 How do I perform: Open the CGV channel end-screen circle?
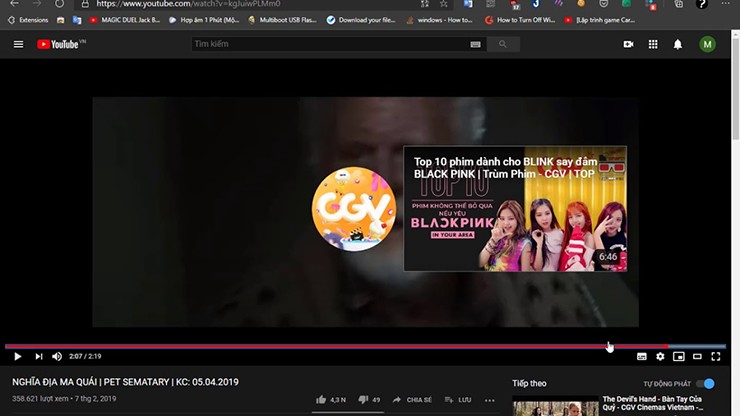point(354,209)
